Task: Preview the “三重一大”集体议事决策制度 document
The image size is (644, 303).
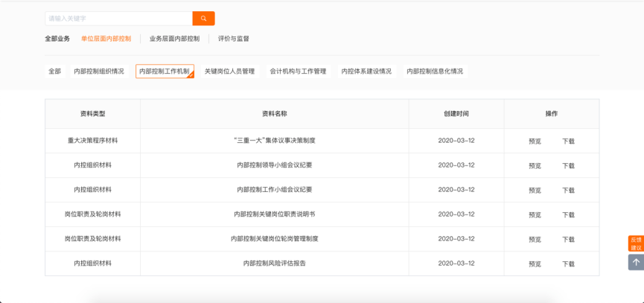Action: pyautogui.click(x=535, y=141)
